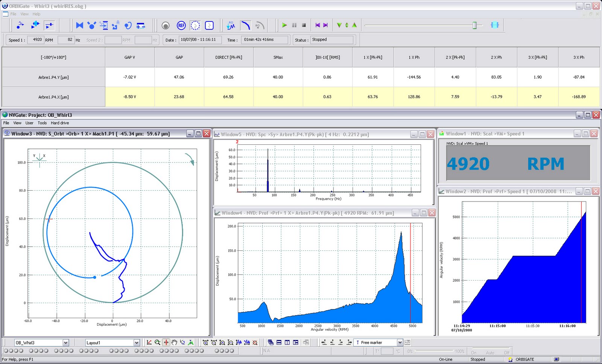Screen dimensions: 602x364
Task: Click the Date field showing 10/07/08
Action: (200, 40)
